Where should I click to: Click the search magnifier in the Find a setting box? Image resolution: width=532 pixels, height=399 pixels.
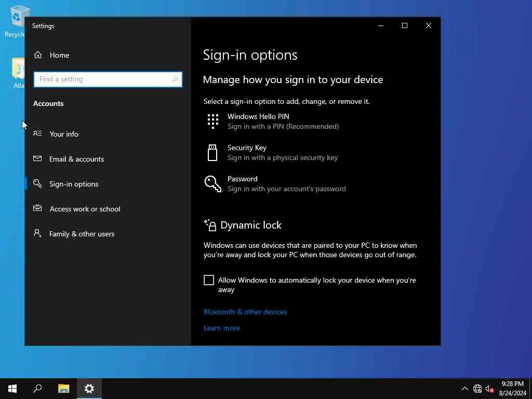click(x=175, y=79)
